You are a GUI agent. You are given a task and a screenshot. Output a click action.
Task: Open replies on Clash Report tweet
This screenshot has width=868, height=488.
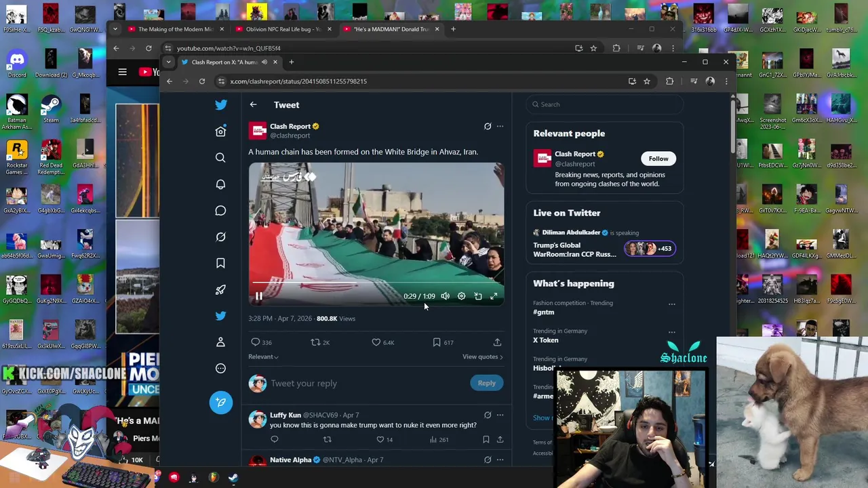pyautogui.click(x=261, y=342)
